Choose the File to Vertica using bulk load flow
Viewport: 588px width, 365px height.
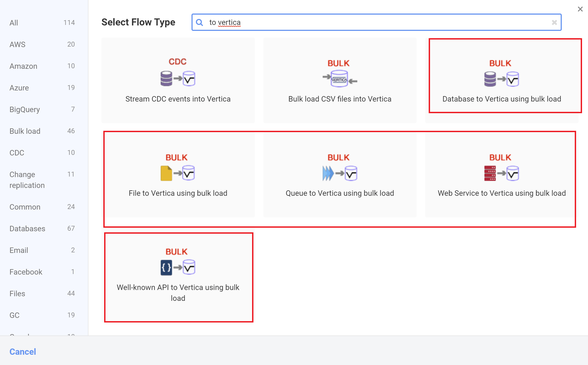click(178, 175)
